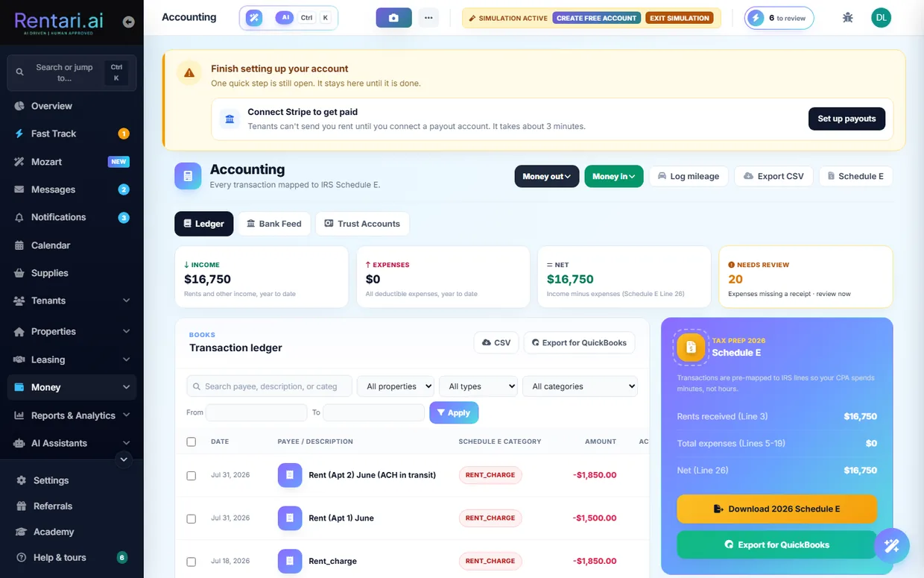Screen dimensions: 924x578
Task: Open Calendar in the sidebar
Action: coord(72,245)
